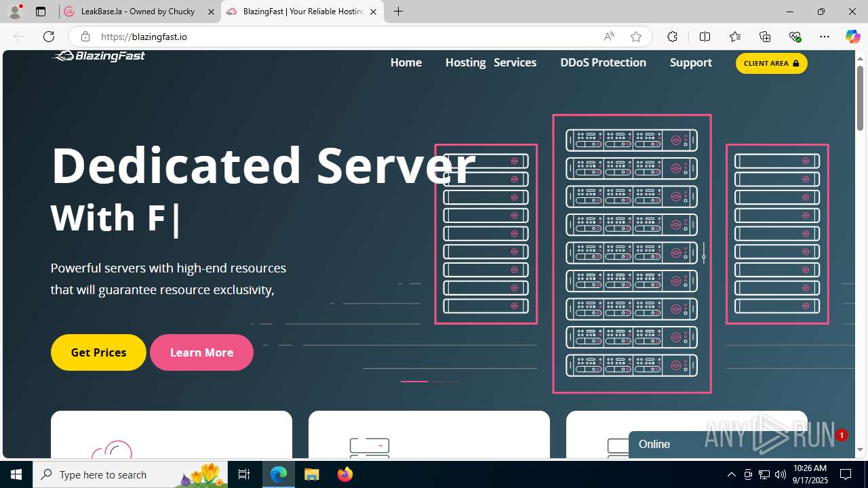Open the notification center icon
Screen dimensions: 868x488
click(x=846, y=474)
